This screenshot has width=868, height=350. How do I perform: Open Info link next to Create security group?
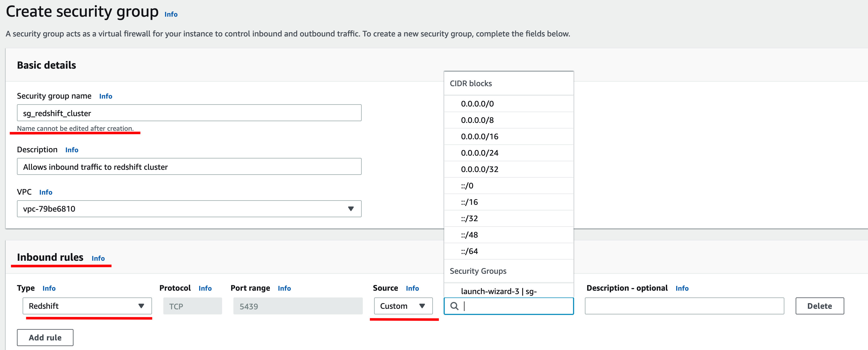pos(171,14)
